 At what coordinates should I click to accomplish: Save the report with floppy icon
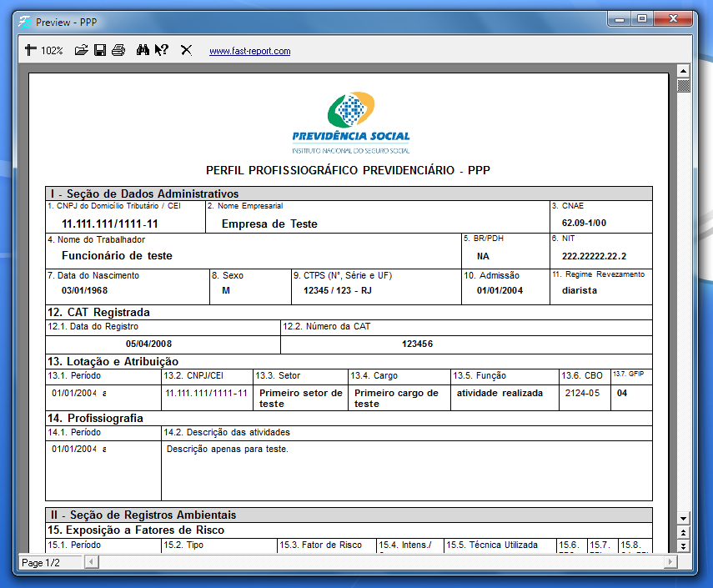[100, 50]
